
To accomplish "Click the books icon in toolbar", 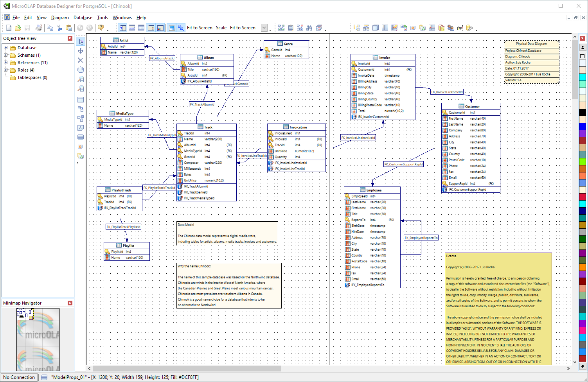I will pyautogui.click(x=441, y=28).
